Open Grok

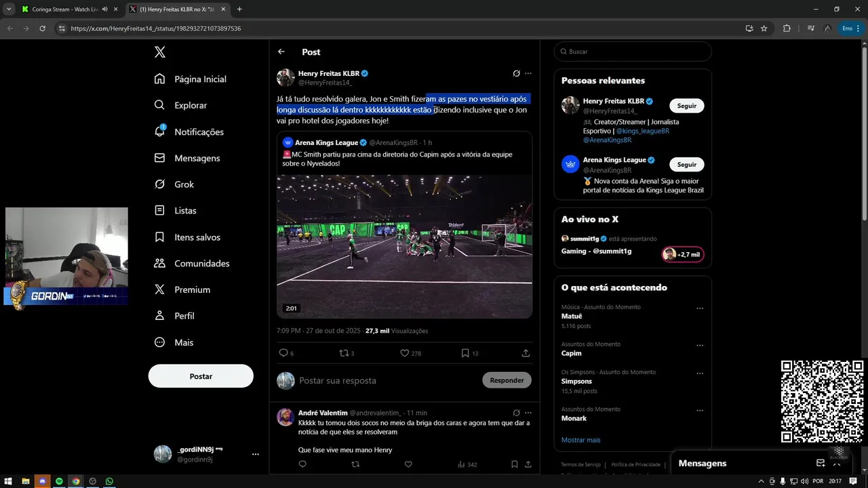[x=174, y=184]
